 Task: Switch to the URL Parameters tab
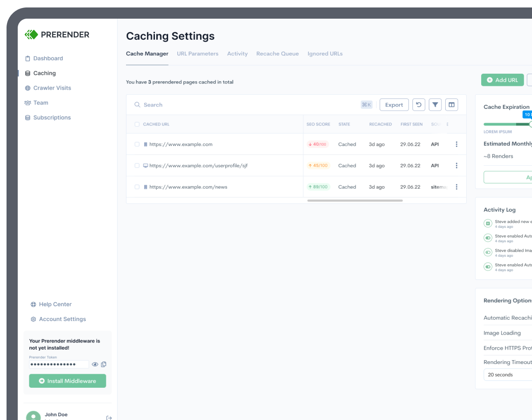tap(197, 54)
